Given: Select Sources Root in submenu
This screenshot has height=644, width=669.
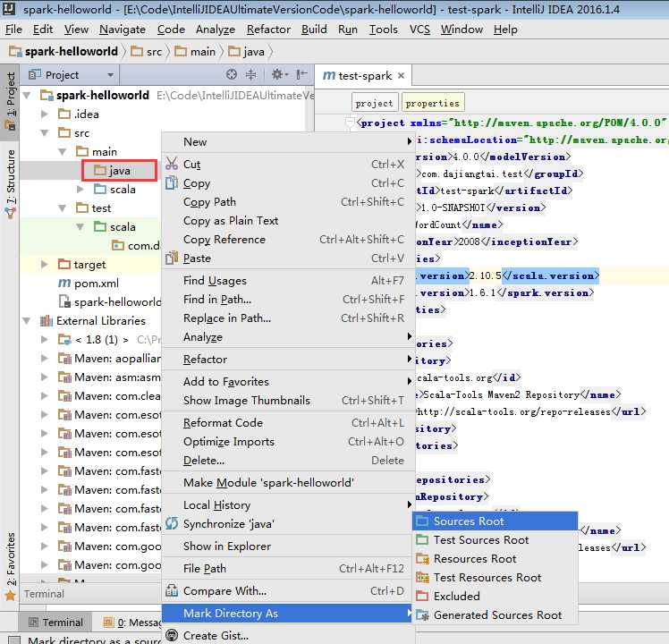Looking at the screenshot, I should 495,521.
